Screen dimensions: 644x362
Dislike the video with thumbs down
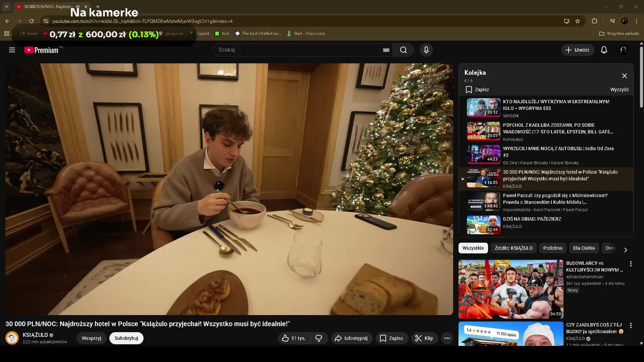click(318, 338)
